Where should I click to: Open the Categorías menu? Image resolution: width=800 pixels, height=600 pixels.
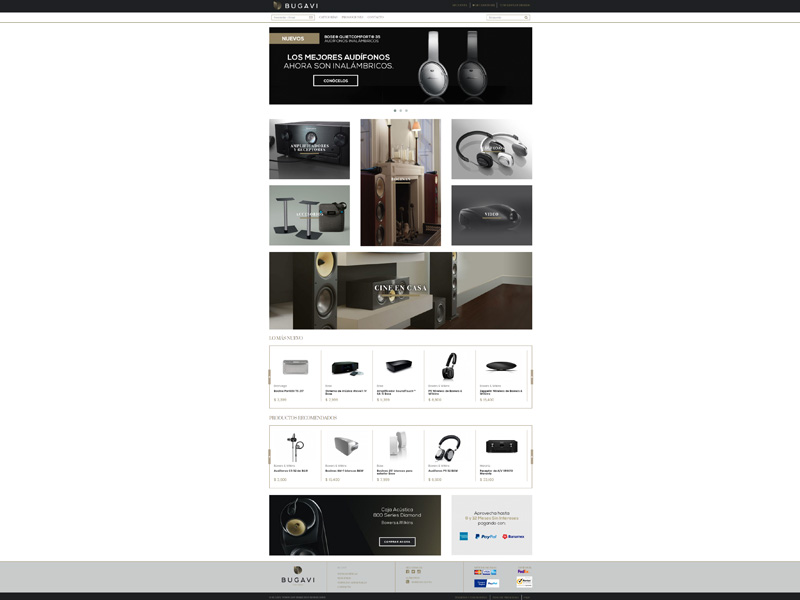pyautogui.click(x=328, y=17)
